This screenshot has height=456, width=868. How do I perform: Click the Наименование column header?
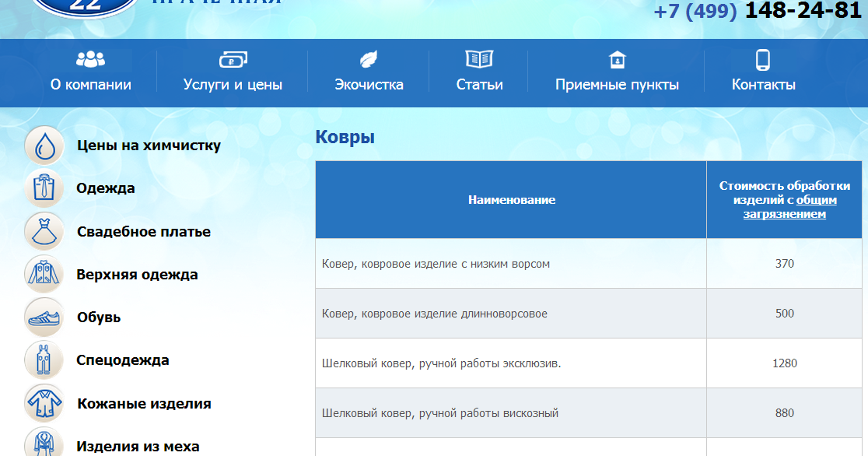coord(512,200)
